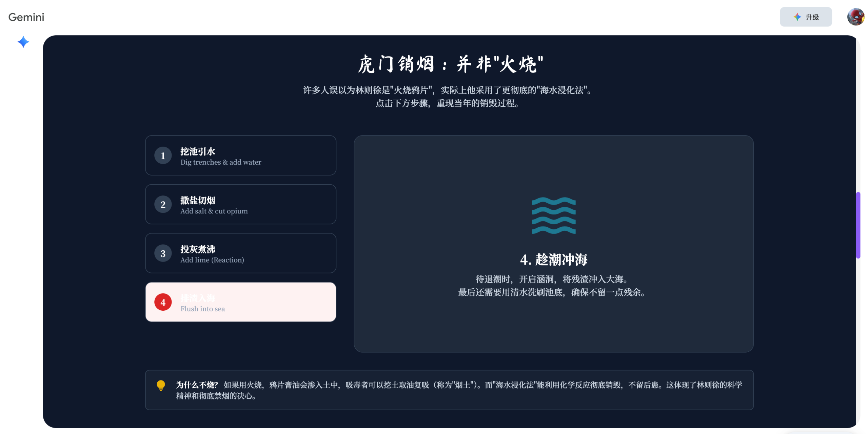Image resolution: width=868 pixels, height=434 pixels.
Task: Click the numbered circle 2 next to 撒盐切烟
Action: pyautogui.click(x=163, y=204)
